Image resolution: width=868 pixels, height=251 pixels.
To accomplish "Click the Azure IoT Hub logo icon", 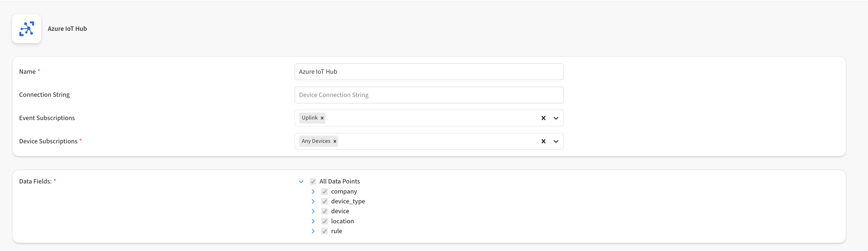I will click(27, 29).
